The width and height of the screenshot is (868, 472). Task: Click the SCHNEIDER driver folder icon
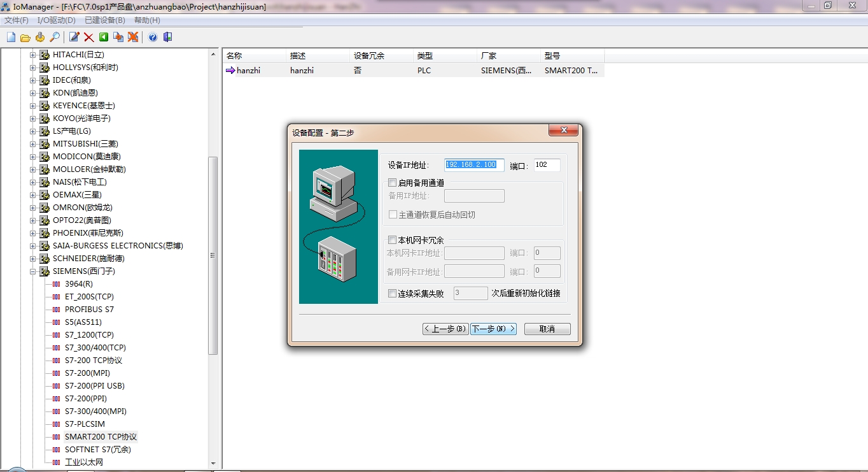[x=45, y=259]
